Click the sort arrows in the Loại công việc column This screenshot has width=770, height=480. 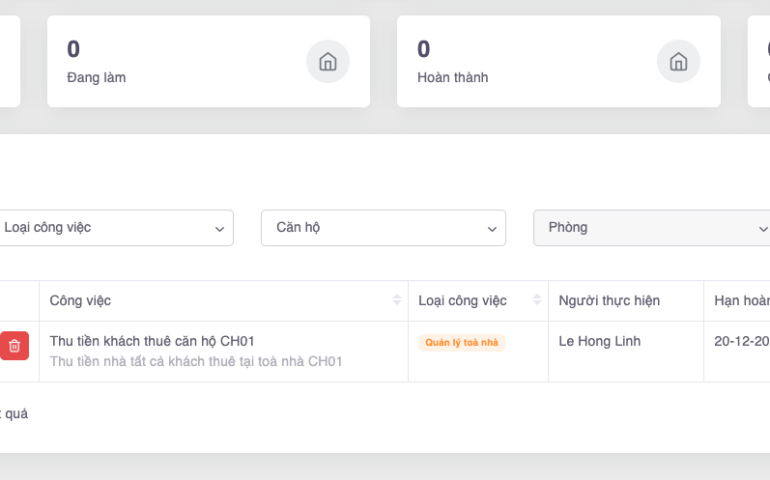pyautogui.click(x=537, y=301)
